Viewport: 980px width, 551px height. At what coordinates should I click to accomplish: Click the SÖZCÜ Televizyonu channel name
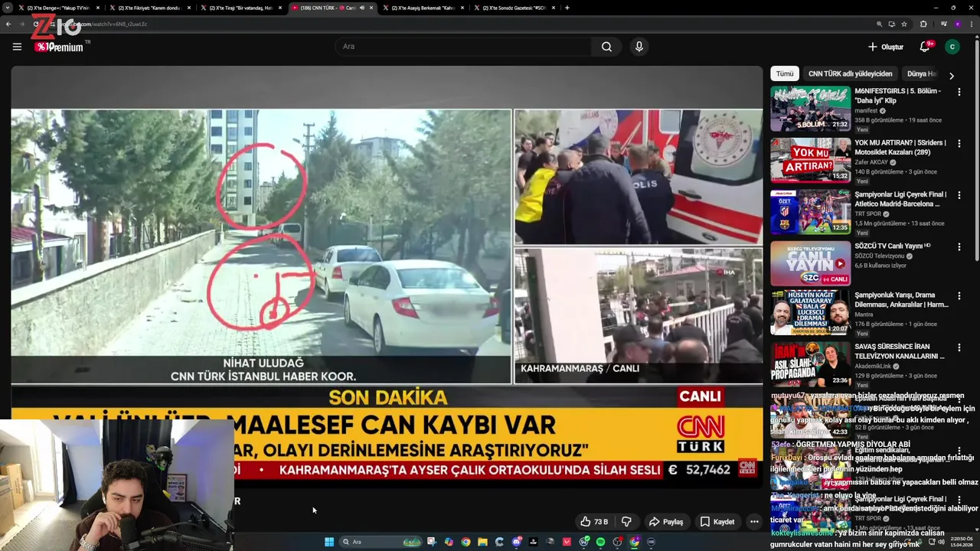(x=880, y=256)
